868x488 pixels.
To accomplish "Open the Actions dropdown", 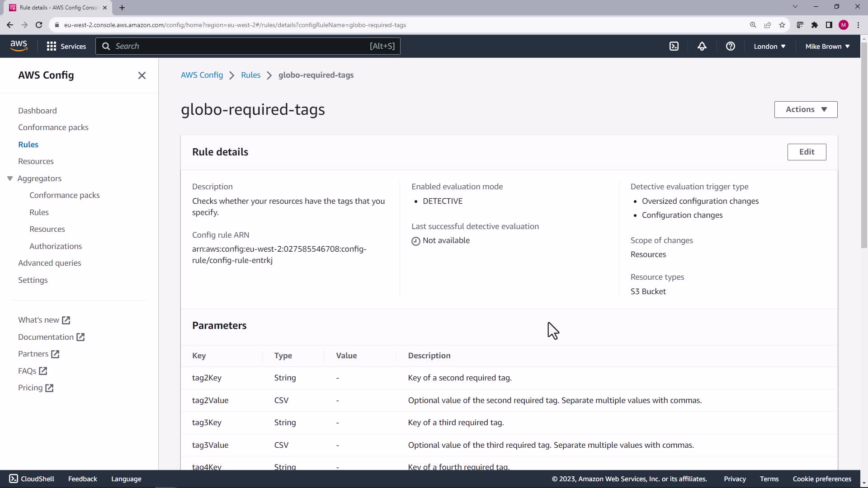I will click(806, 109).
